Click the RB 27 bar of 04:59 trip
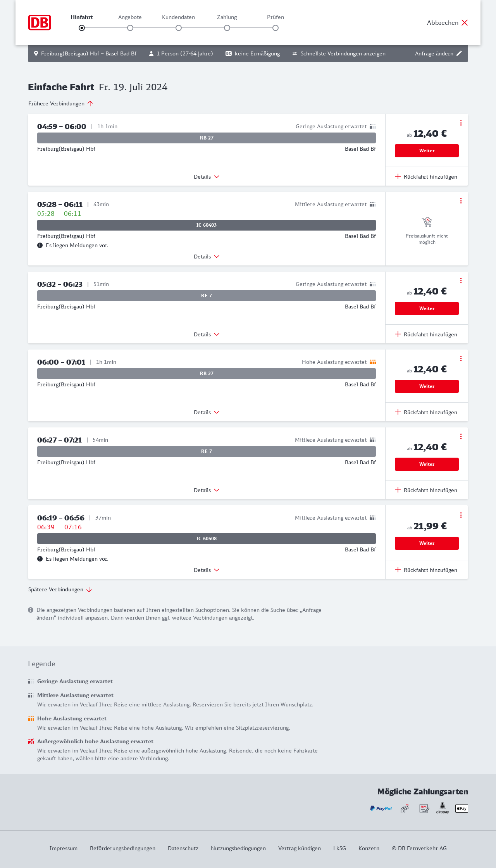 tap(207, 138)
